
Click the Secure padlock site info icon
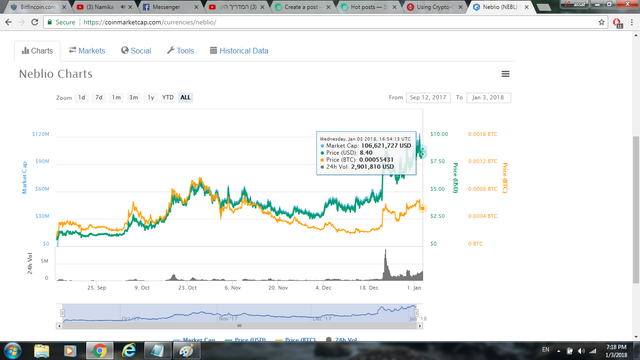pos(50,22)
